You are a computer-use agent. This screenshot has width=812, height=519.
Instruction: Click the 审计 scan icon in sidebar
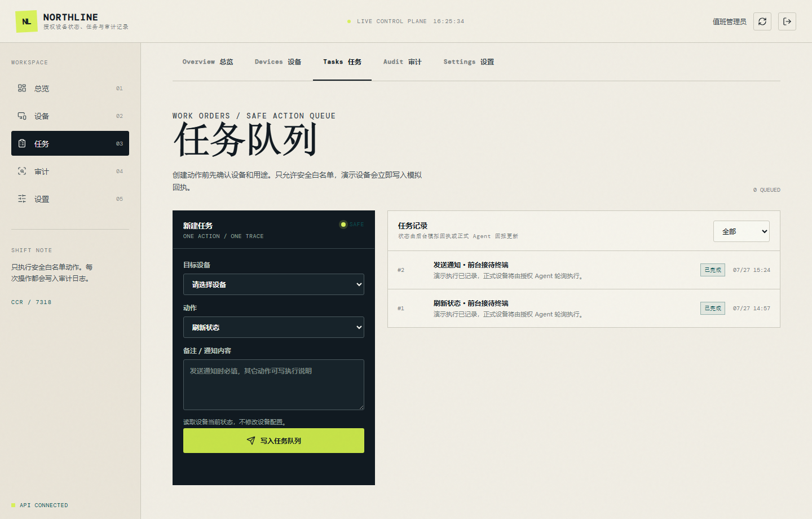click(x=22, y=171)
